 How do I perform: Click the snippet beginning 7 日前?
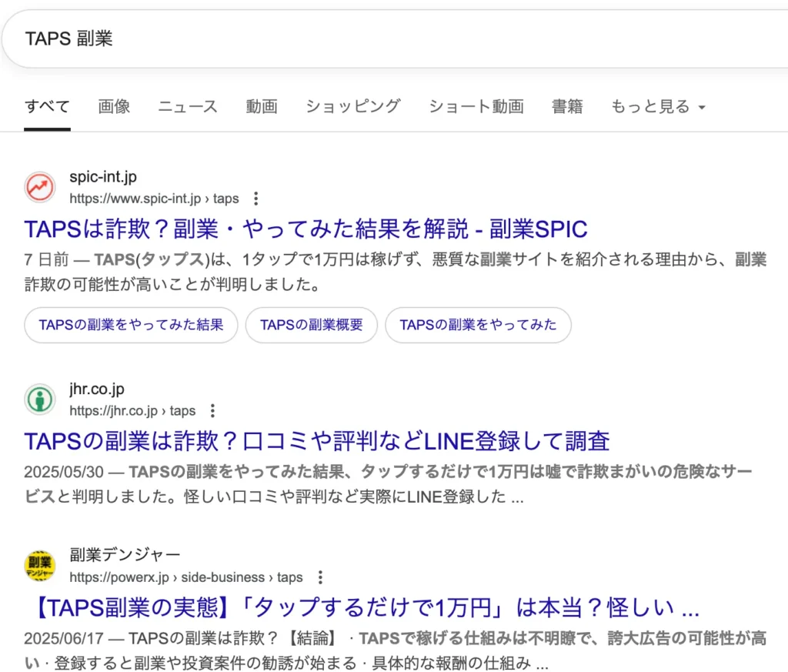tap(395, 272)
